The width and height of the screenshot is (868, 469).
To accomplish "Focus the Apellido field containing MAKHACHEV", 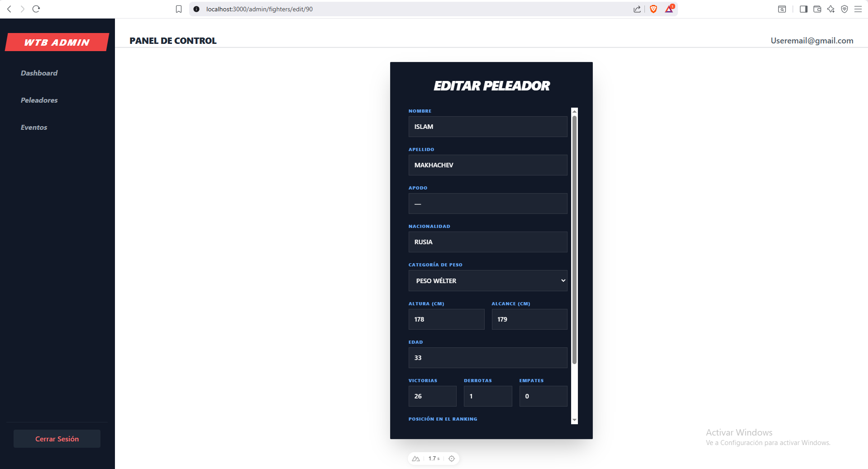I will tap(487, 165).
